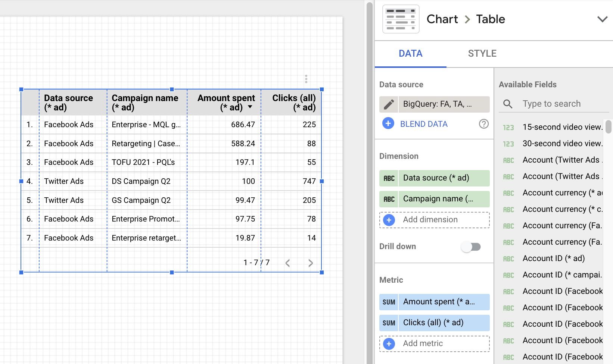Image resolution: width=613 pixels, height=364 pixels.
Task: Select the BigQuery: FA, TA data source
Action: [x=444, y=104]
